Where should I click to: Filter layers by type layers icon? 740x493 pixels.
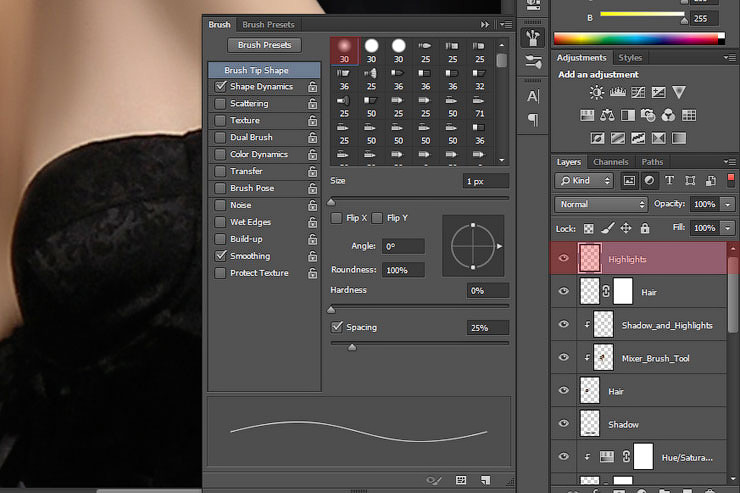pyautogui.click(x=668, y=181)
